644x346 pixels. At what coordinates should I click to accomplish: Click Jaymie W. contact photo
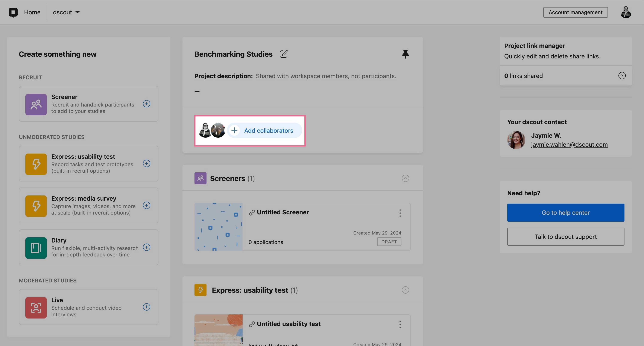516,140
